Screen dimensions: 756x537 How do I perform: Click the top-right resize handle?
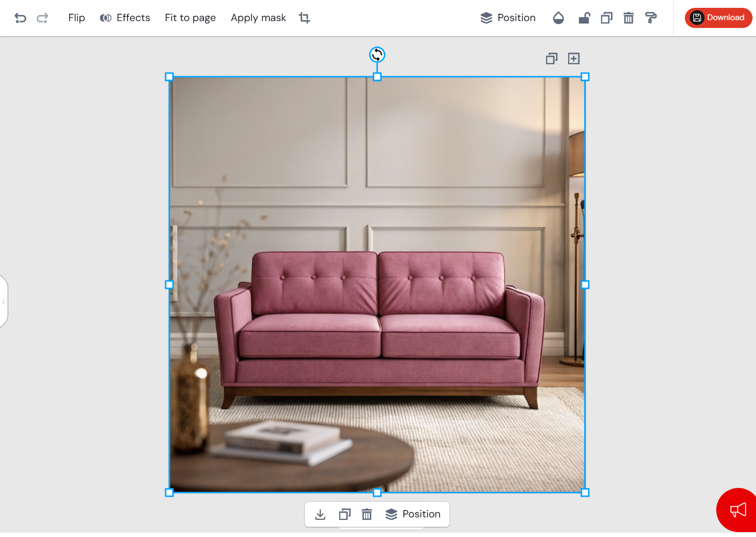click(585, 77)
